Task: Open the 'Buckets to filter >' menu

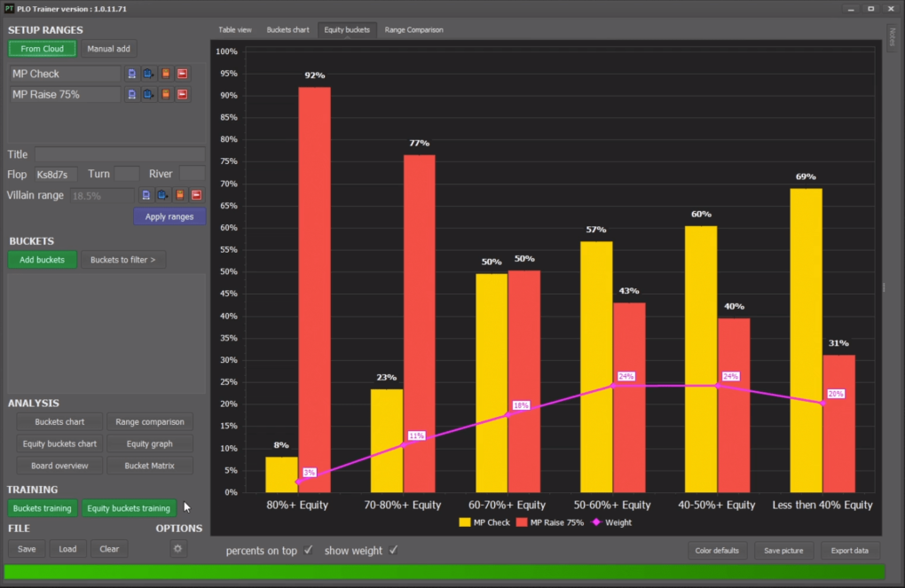Action: click(123, 260)
